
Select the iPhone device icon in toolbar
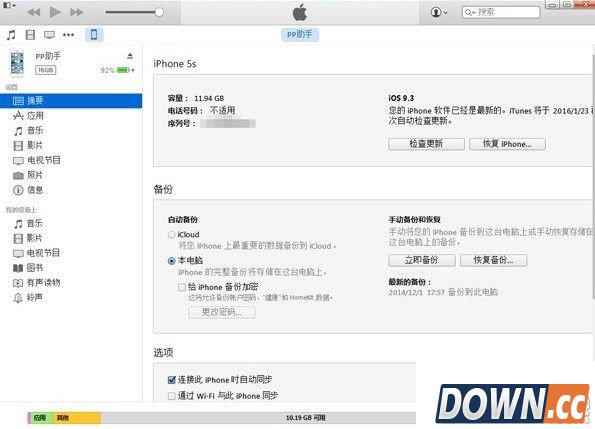[x=94, y=35]
